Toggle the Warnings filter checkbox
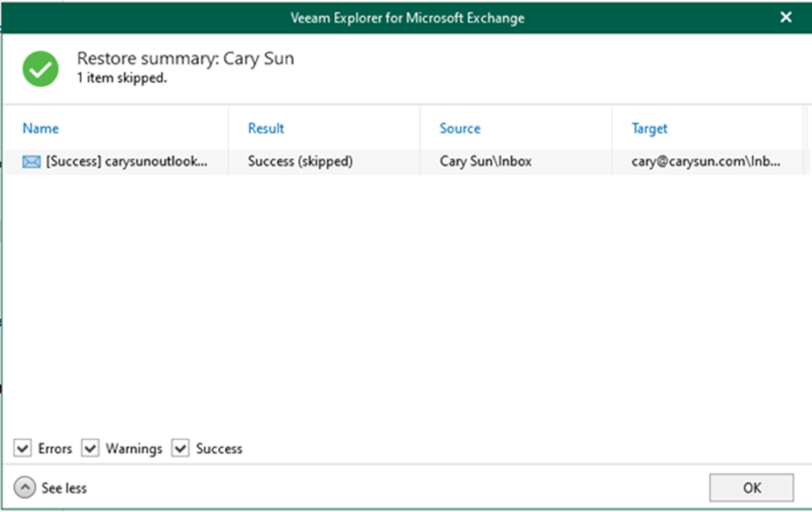Screen dimensions: 812x512 pos(90,448)
